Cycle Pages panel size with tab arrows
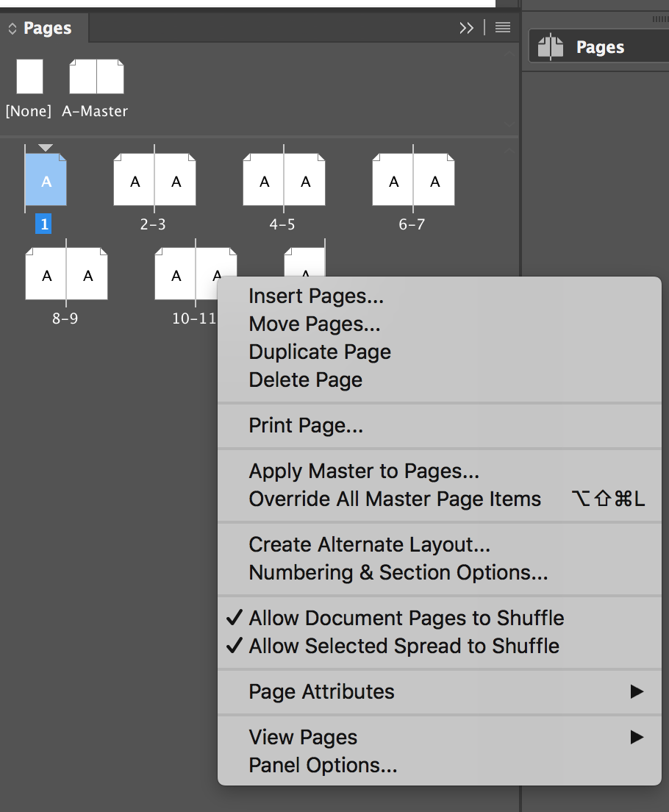 tap(12, 29)
